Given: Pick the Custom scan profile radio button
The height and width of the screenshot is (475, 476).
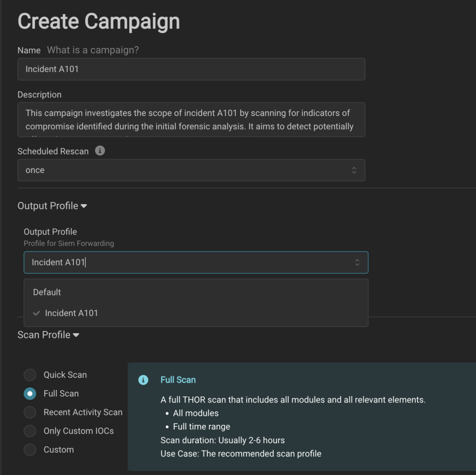Looking at the screenshot, I should pos(30,449).
